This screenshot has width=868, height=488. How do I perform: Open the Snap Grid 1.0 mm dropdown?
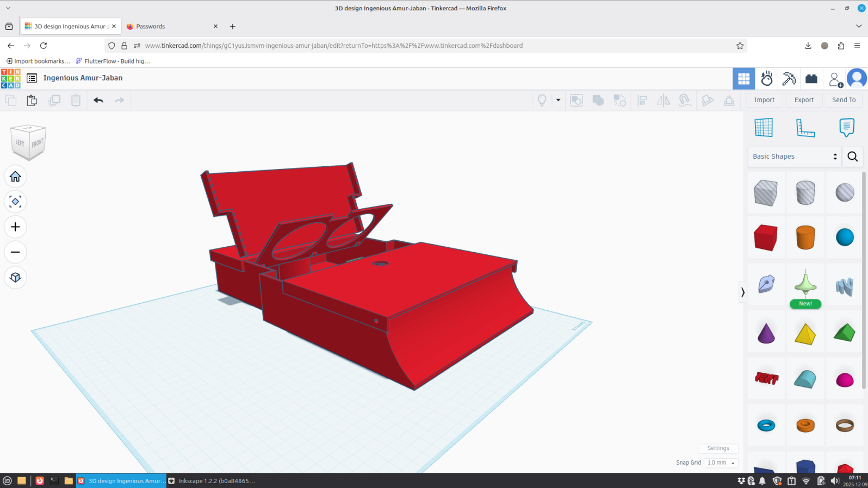point(721,463)
